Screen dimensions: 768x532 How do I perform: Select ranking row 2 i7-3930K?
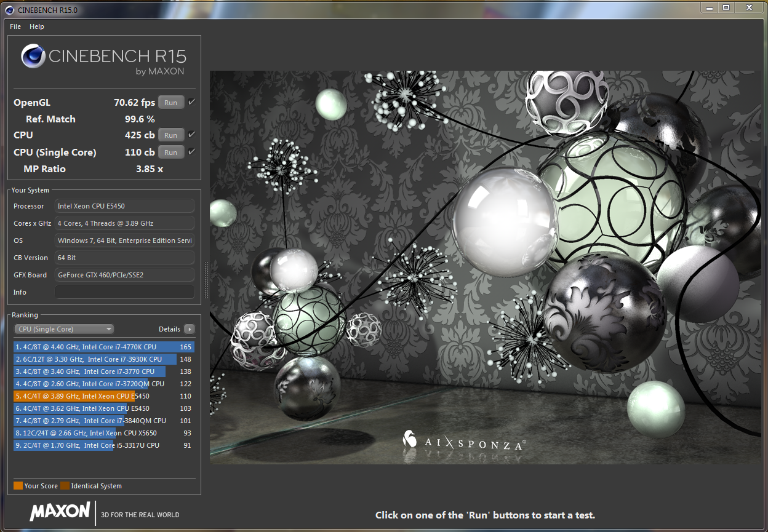click(x=104, y=359)
